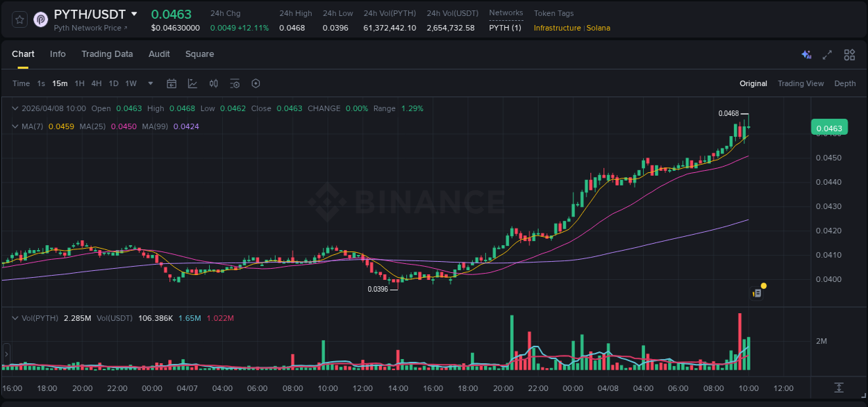Open the widgets grid icon
Screen dimensions: 868x407
pyautogui.click(x=849, y=54)
